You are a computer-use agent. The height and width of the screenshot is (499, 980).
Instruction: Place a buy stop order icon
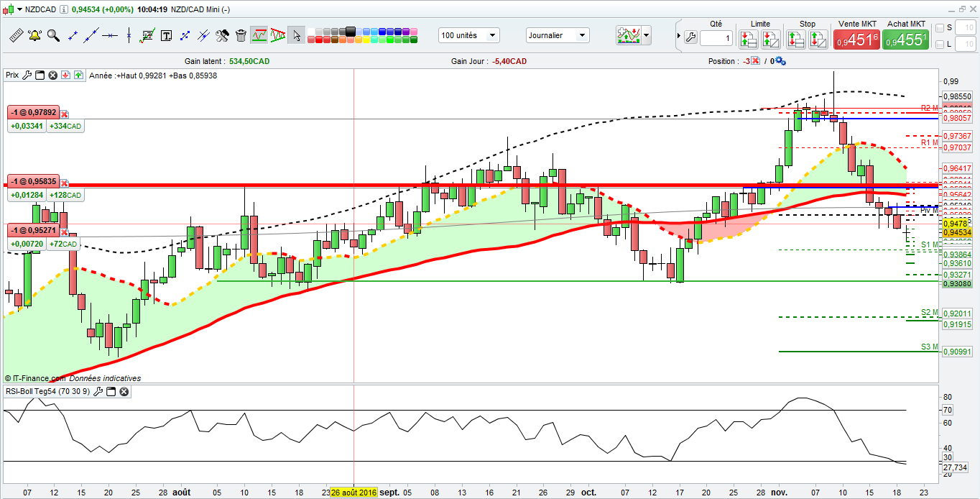(x=796, y=40)
